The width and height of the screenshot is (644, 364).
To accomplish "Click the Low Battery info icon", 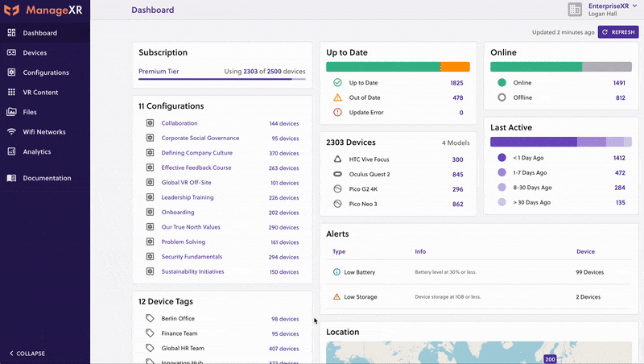I will pyautogui.click(x=336, y=272).
